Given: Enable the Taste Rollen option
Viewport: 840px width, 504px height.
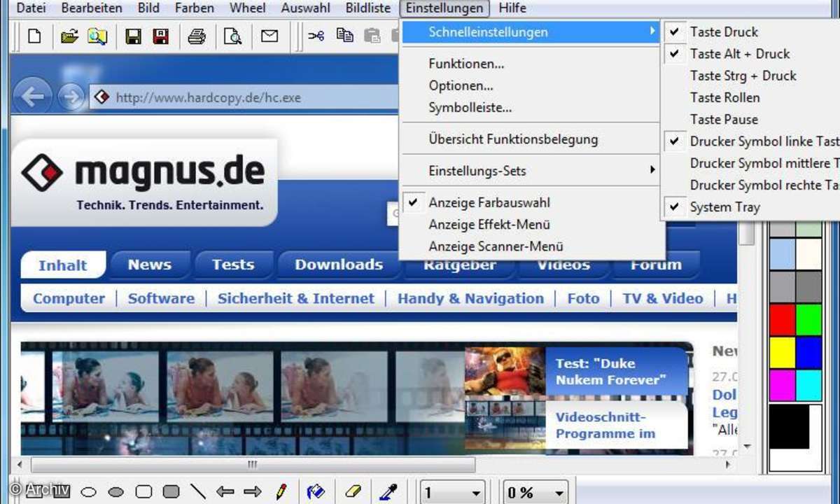Looking at the screenshot, I should pos(724,97).
